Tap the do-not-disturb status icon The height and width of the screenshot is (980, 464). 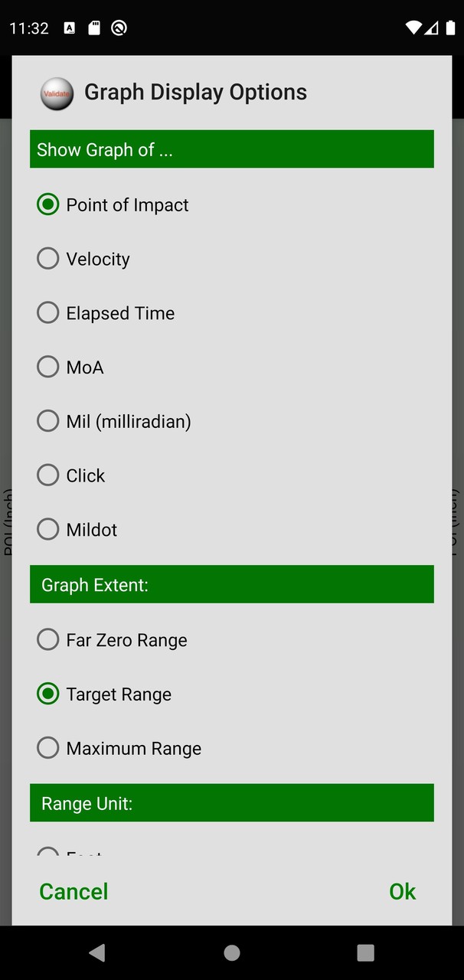118,28
